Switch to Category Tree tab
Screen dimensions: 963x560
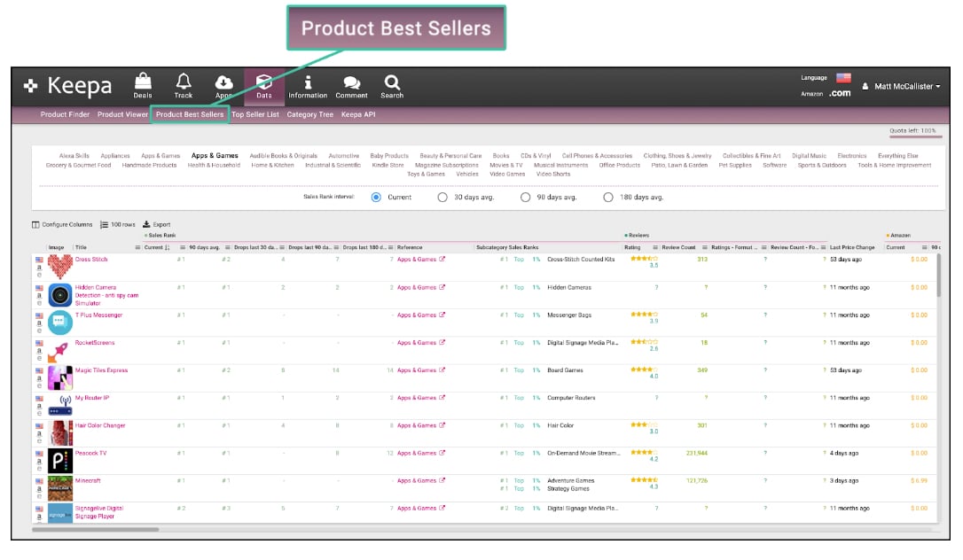310,114
